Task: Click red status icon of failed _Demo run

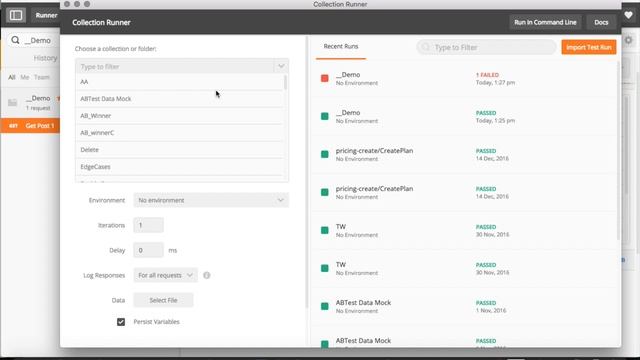Action: (x=325, y=78)
